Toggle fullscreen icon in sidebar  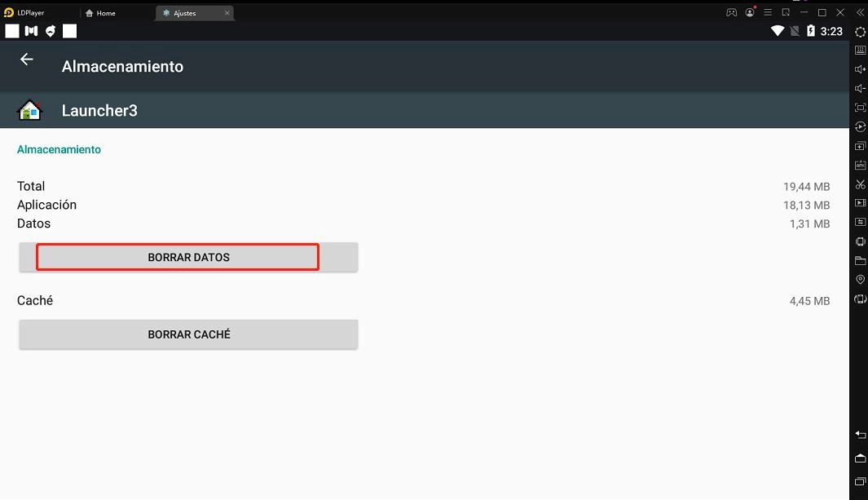coord(860,108)
